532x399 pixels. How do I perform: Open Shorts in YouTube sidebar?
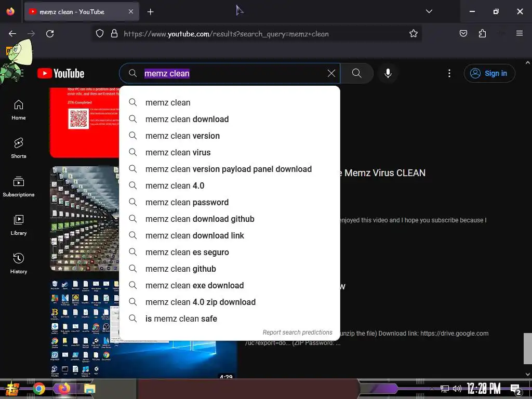click(x=19, y=148)
